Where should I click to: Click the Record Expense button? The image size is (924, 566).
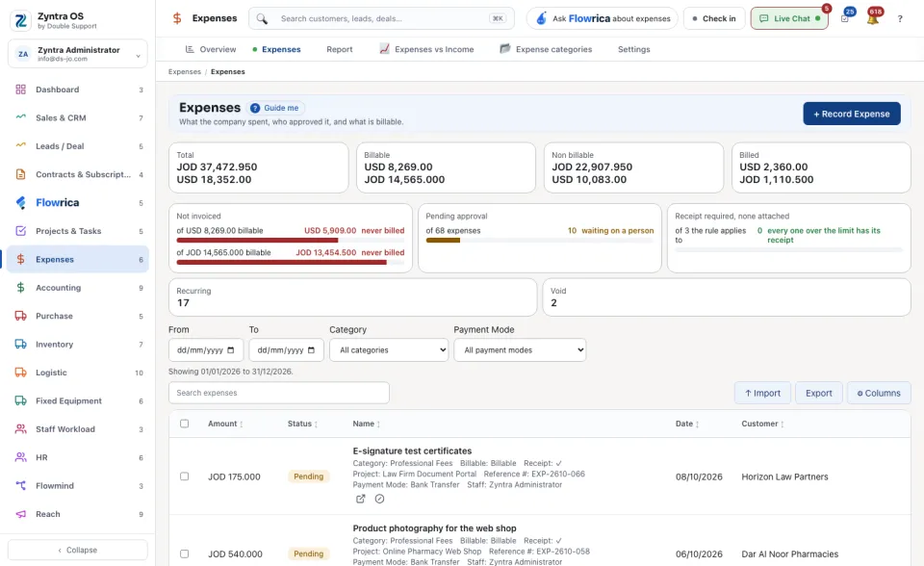tap(852, 114)
